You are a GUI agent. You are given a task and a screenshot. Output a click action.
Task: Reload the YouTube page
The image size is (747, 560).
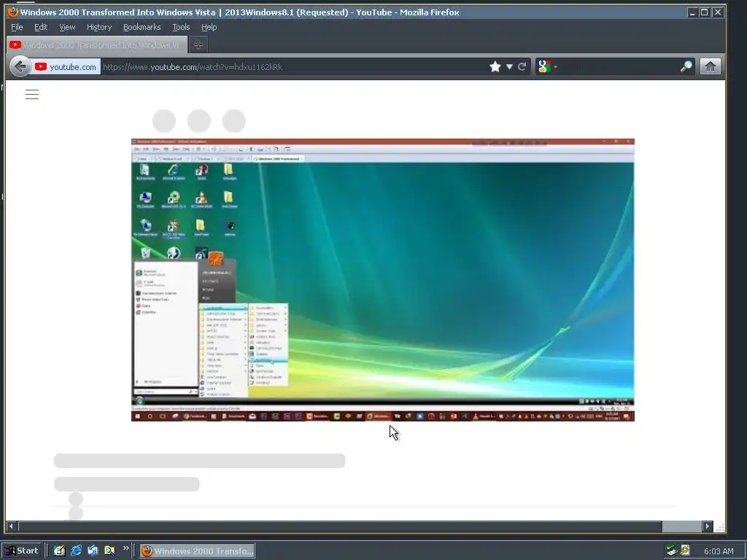coord(522,66)
